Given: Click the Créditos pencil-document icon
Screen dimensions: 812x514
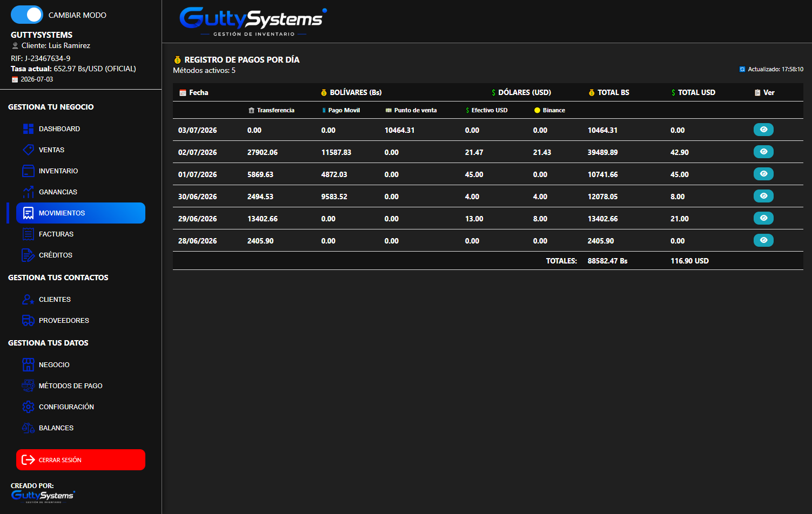Looking at the screenshot, I should pyautogui.click(x=28, y=255).
